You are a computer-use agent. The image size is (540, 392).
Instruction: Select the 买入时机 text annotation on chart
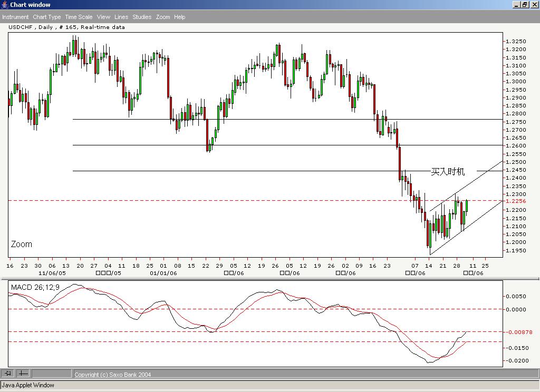pos(448,172)
